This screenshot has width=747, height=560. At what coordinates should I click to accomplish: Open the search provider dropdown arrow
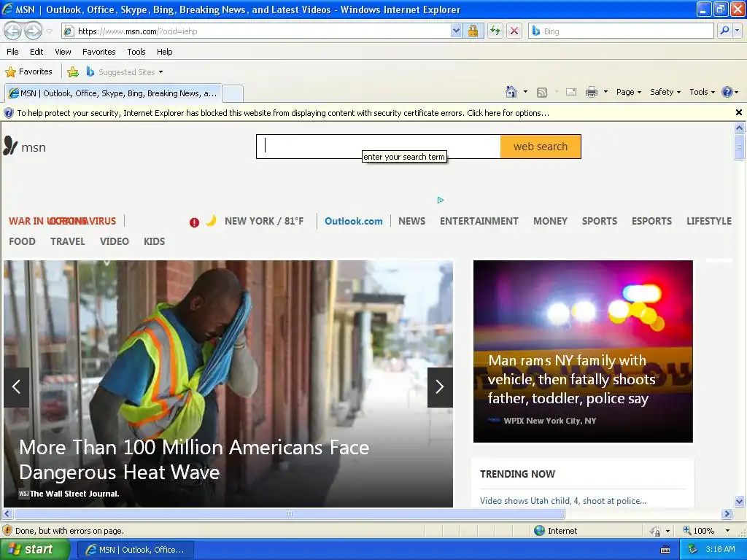click(x=737, y=31)
